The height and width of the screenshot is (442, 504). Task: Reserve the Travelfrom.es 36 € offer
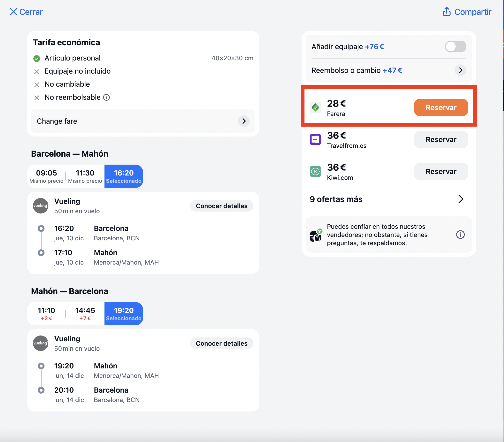(x=441, y=140)
